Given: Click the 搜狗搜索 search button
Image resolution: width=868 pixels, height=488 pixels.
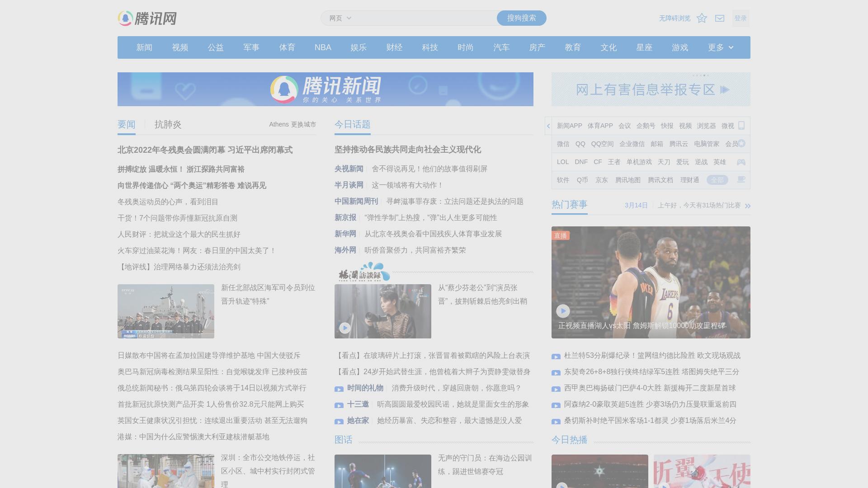Looking at the screenshot, I should (522, 18).
